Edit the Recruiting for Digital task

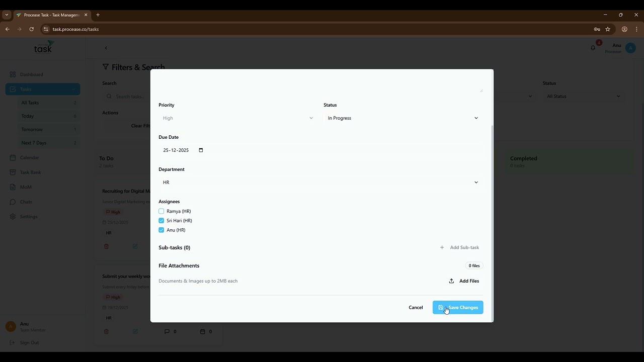135,246
